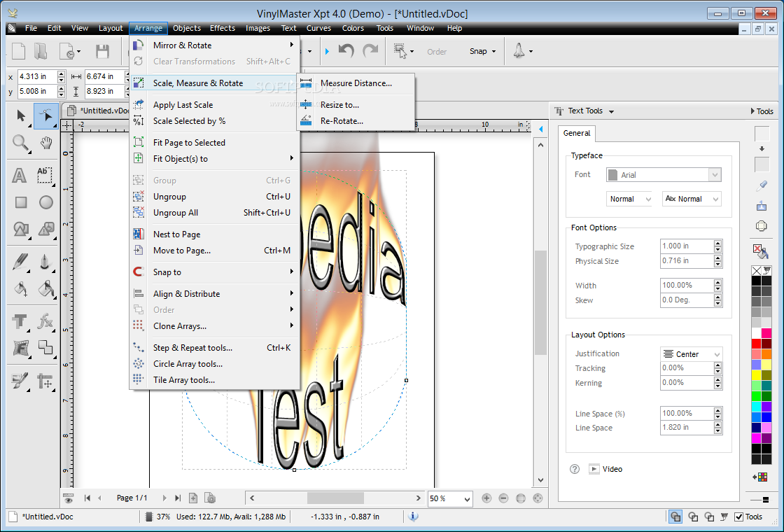Image resolution: width=784 pixels, height=532 pixels.
Task: Click Step & Repeat tools... entry
Action: point(215,348)
